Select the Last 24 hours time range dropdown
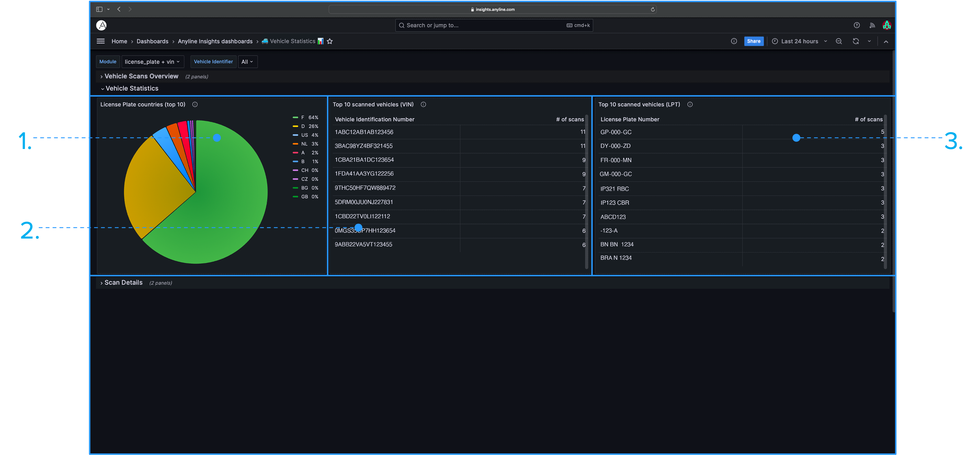 click(x=801, y=41)
